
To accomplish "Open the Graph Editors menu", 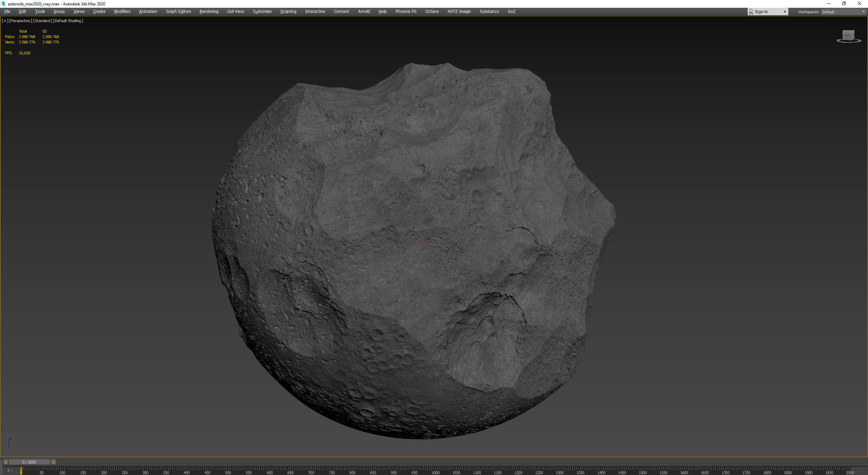I will (x=179, y=12).
